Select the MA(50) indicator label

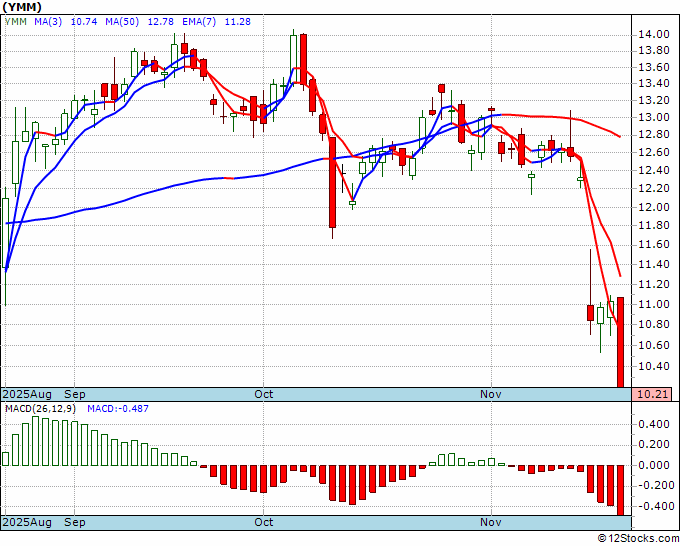click(x=122, y=22)
